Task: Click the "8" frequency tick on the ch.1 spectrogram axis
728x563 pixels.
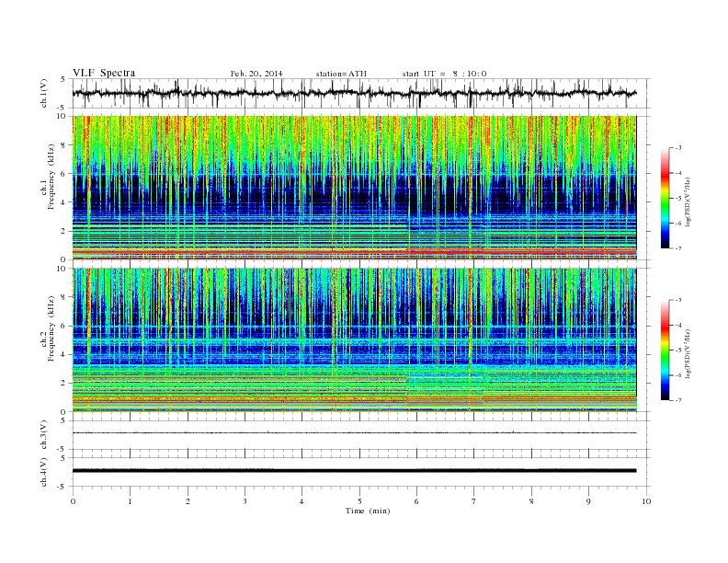Action: tap(63, 145)
